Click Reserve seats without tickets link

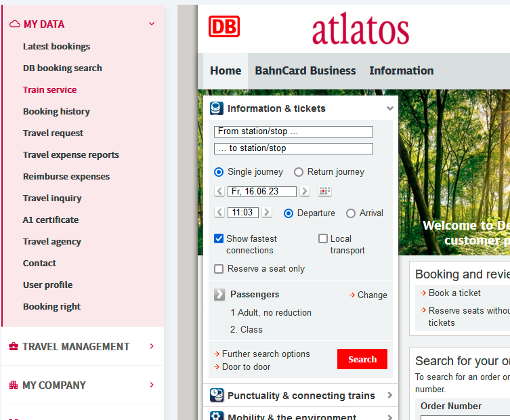click(465, 316)
